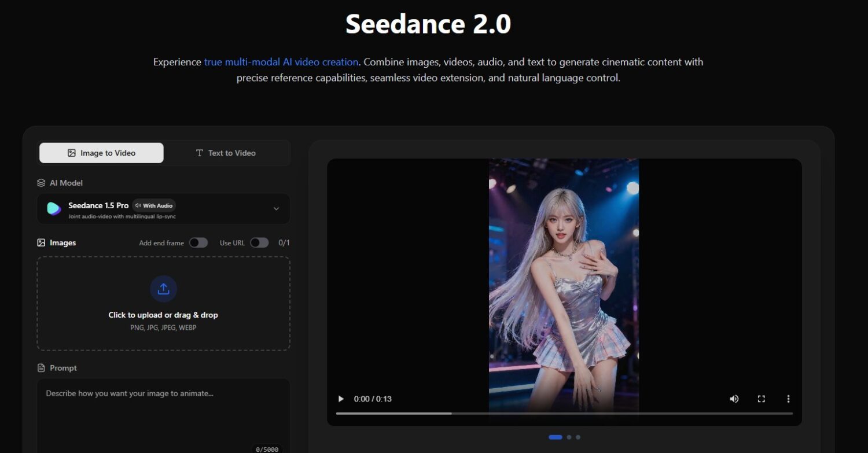868x453 pixels.
Task: Enable the Add end frame toggle
Action: point(198,242)
